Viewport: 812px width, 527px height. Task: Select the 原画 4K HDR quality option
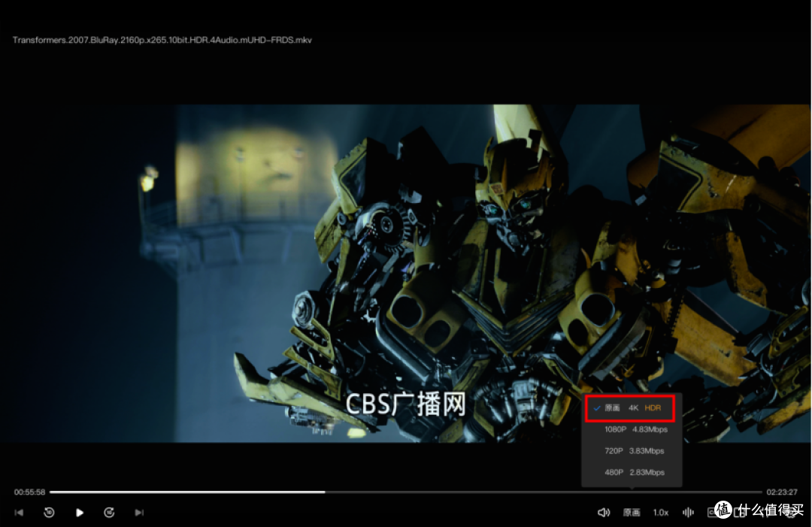pos(632,408)
